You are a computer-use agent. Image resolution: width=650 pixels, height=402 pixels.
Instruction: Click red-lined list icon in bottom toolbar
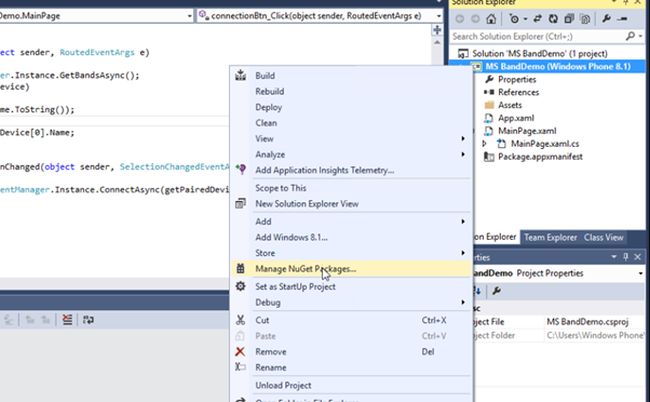tap(67, 320)
